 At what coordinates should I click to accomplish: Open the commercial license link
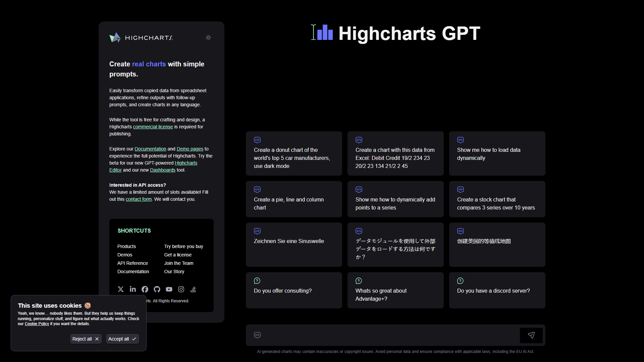153,127
